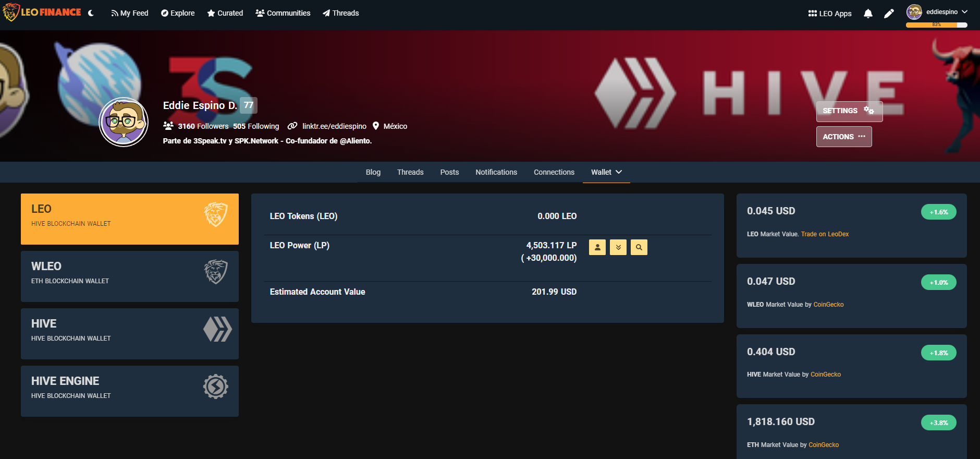Click the LEO Power delegate user icon

tap(597, 247)
